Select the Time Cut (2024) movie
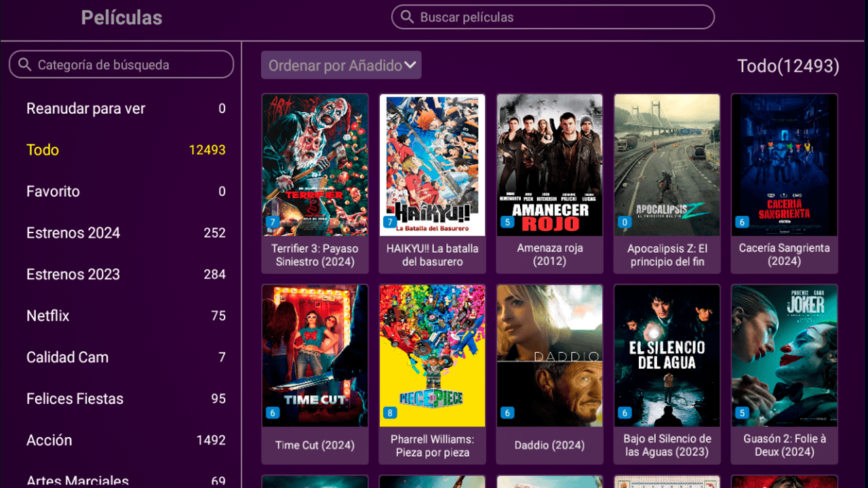 coord(315,356)
